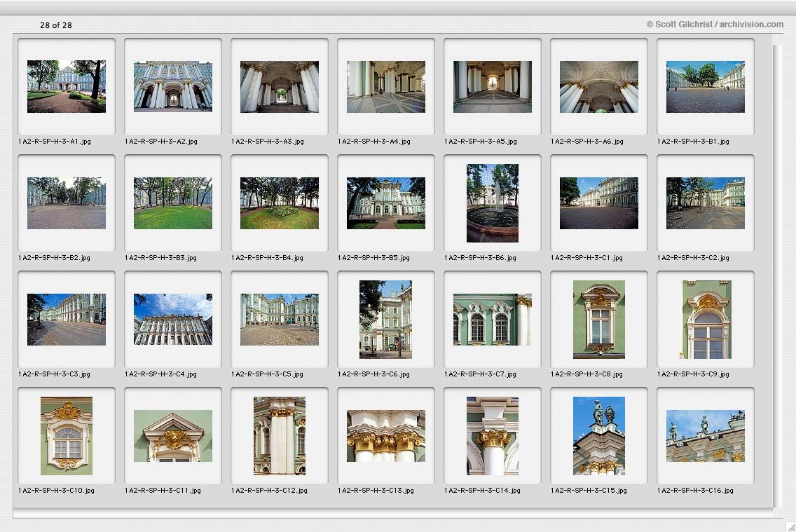Image resolution: width=796 pixels, height=532 pixels.
Task: Select thumbnail 1A2-R-SP-H-3-C6.jpg
Action: (386, 320)
